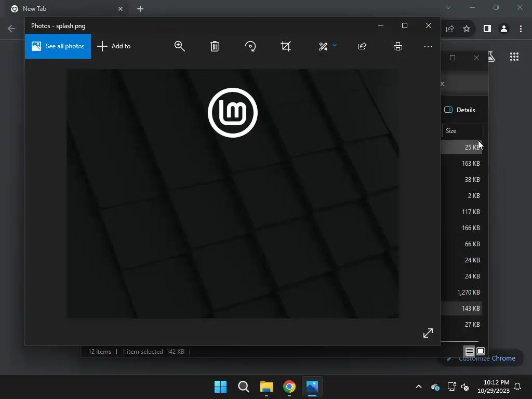Expand the Edit & Create dropdown arrow

[x=335, y=45]
